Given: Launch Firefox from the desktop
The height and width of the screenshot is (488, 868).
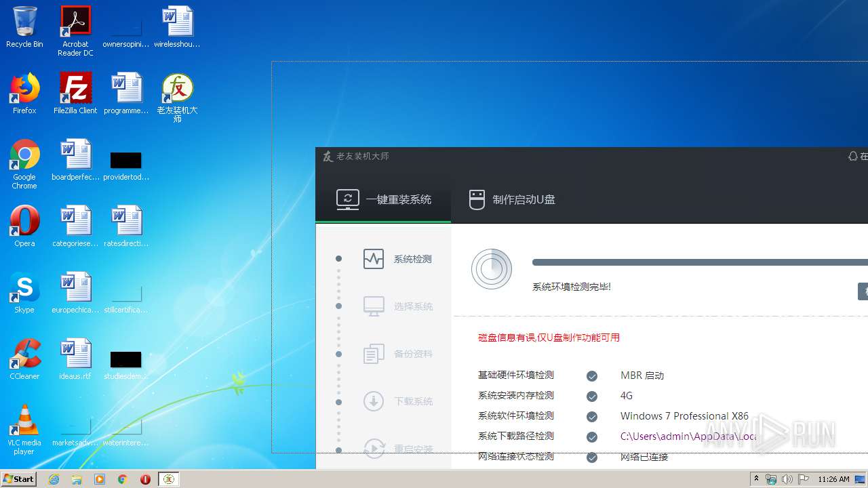Looking at the screenshot, I should tap(24, 94).
